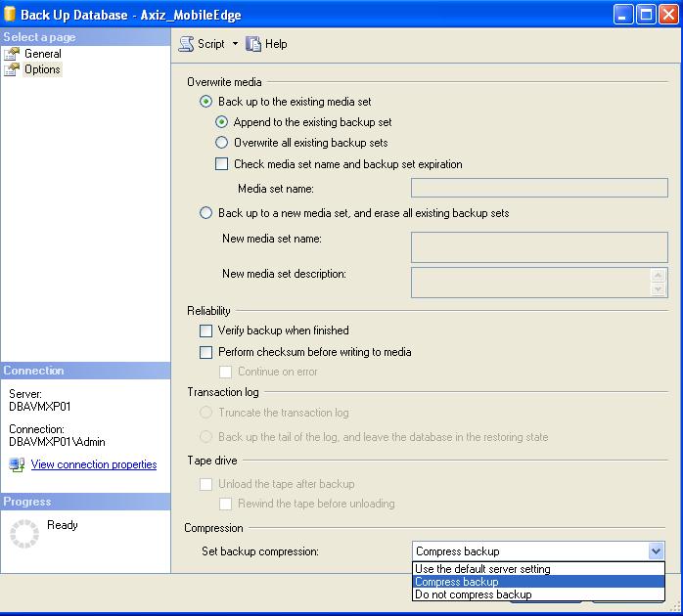Collapse the backup compression dropdown arrow
Screen dimensions: 683x616
656,551
